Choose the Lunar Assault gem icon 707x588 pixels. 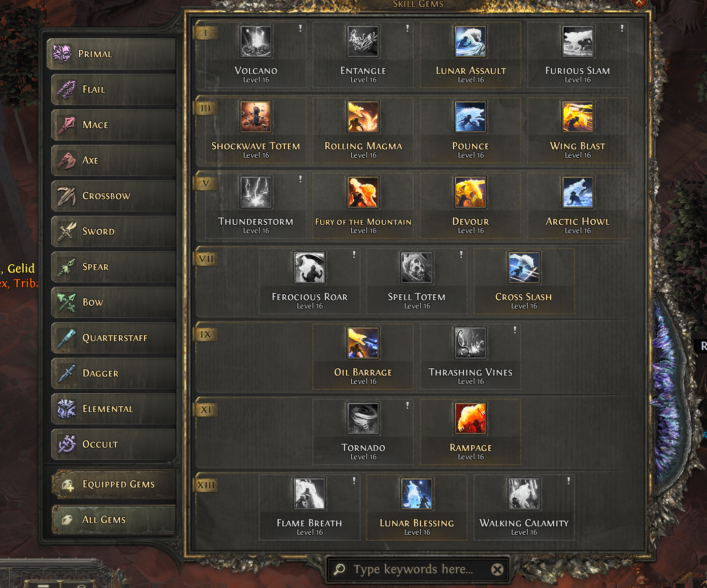click(471, 41)
